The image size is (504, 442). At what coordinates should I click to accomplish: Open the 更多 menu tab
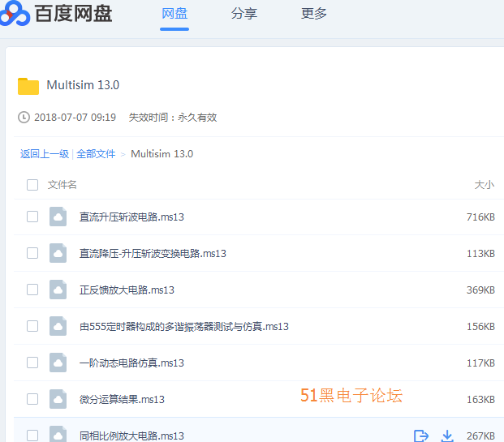coord(314,14)
